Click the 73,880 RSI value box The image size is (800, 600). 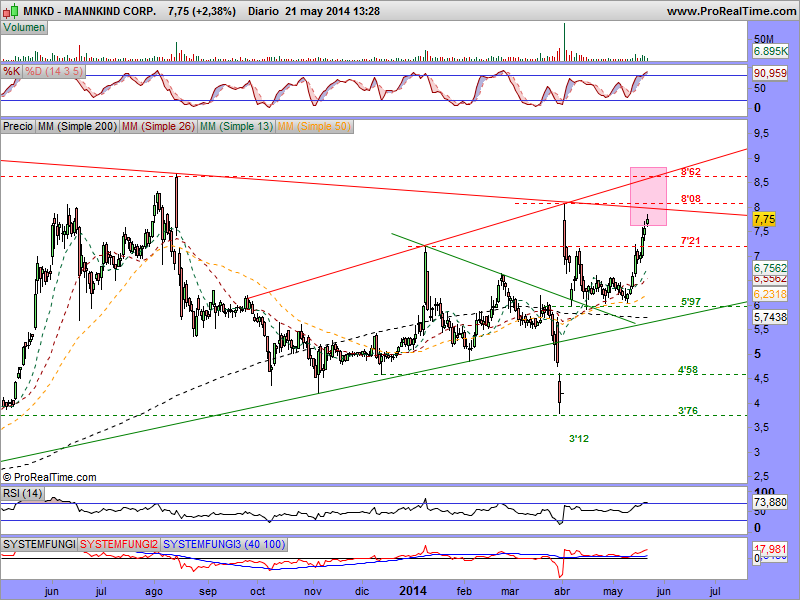click(770, 503)
